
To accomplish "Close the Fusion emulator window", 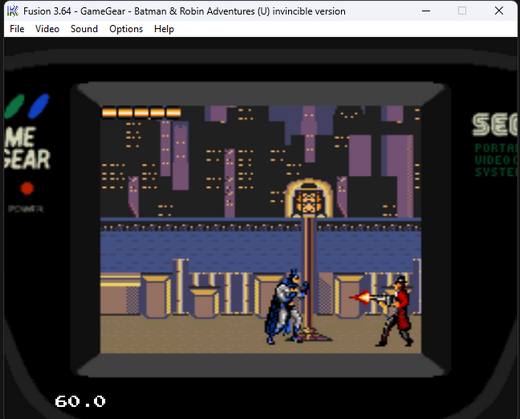I will click(499, 11).
